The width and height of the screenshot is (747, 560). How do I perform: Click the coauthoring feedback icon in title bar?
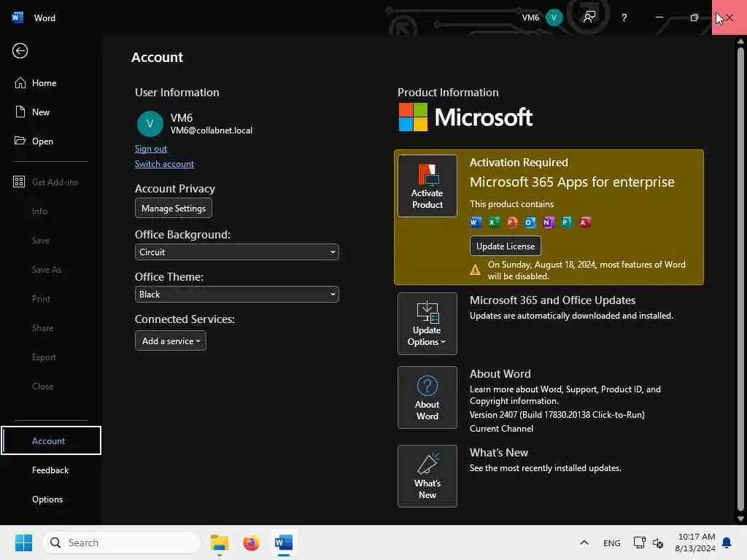[x=589, y=17]
